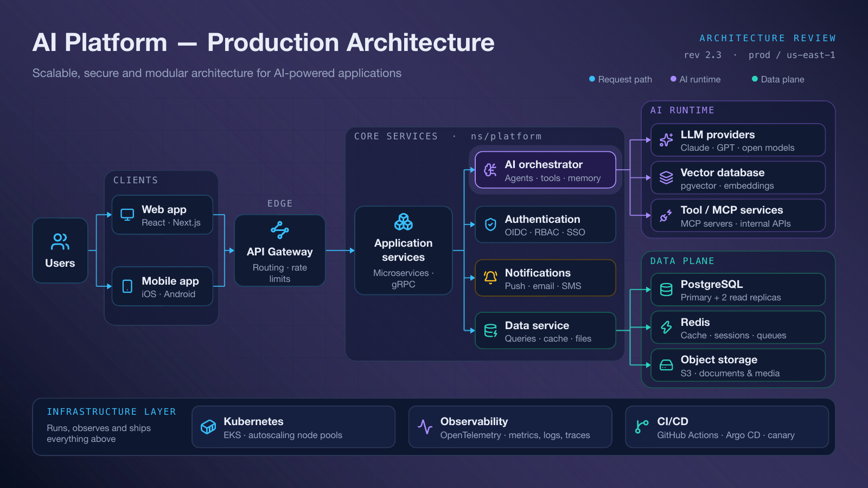The image size is (868, 488).
Task: Select the 'Authentication' title text
Action: click(x=542, y=219)
